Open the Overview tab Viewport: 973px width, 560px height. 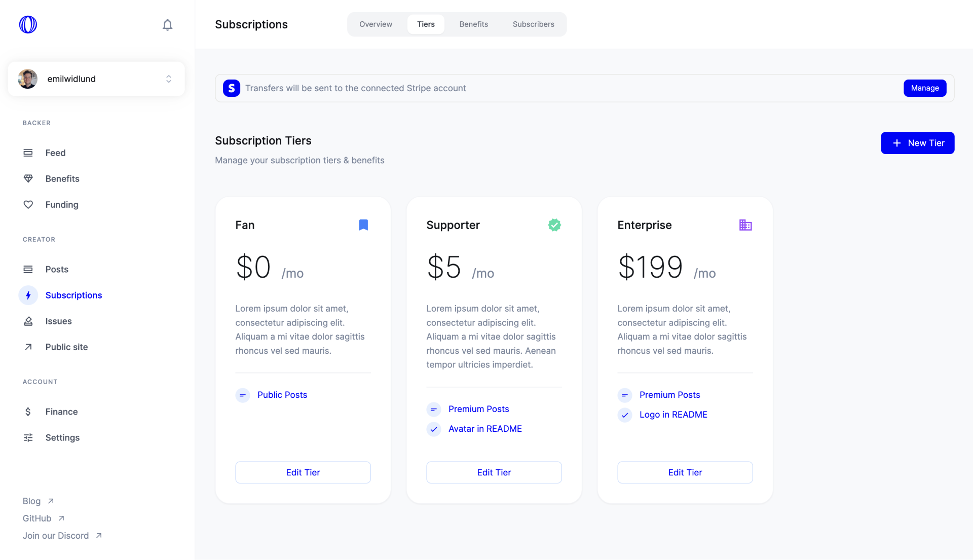coord(376,25)
